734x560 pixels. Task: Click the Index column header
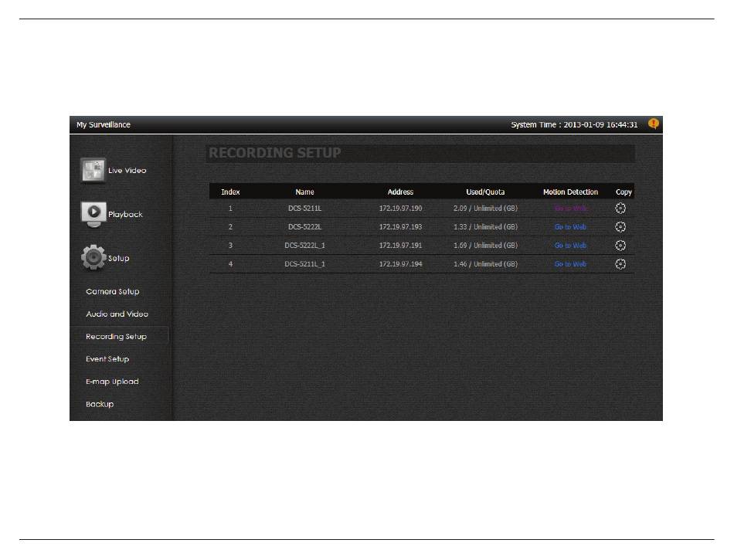(230, 192)
